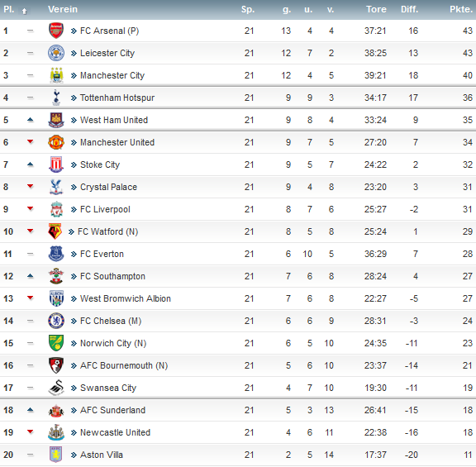Open the AFC Bournemouth (N) link
The width and height of the screenshot is (476, 467).
pos(124,365)
